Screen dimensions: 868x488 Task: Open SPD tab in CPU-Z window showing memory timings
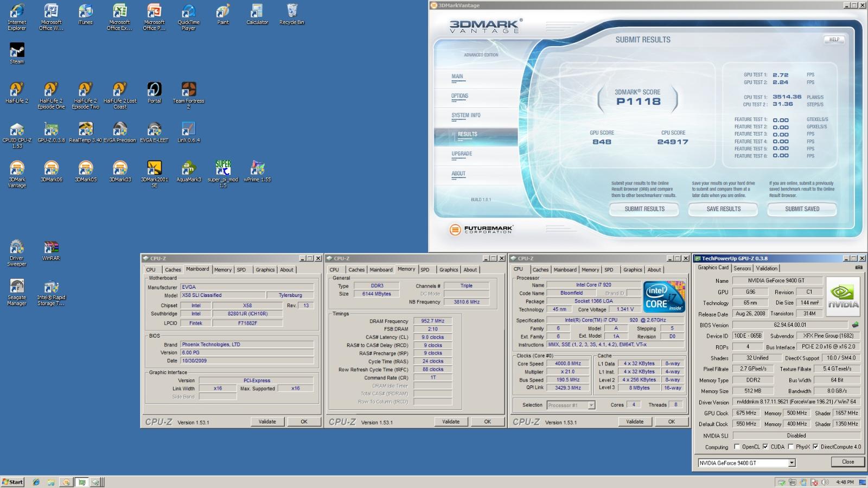tap(425, 270)
